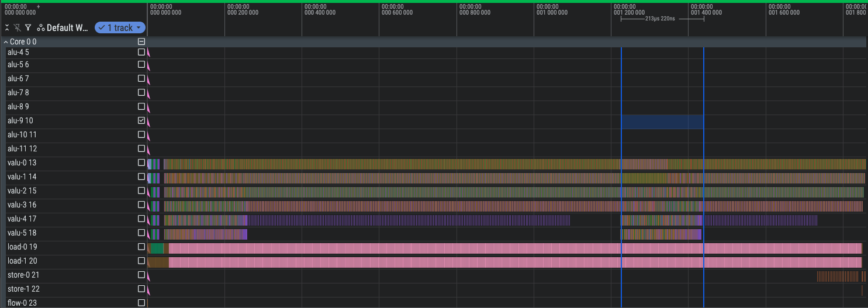Check the alu-6 7 track checkbox

coord(141,78)
